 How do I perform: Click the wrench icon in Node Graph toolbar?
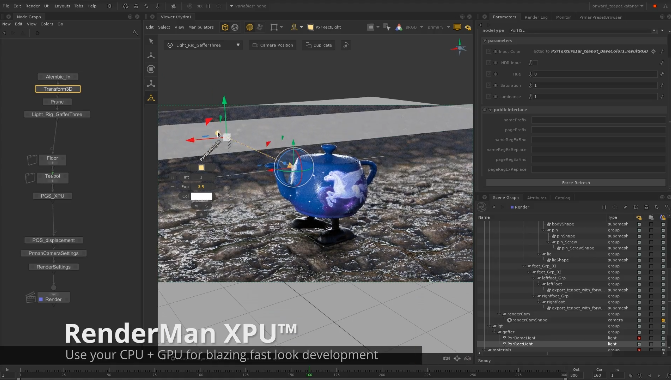point(135,32)
